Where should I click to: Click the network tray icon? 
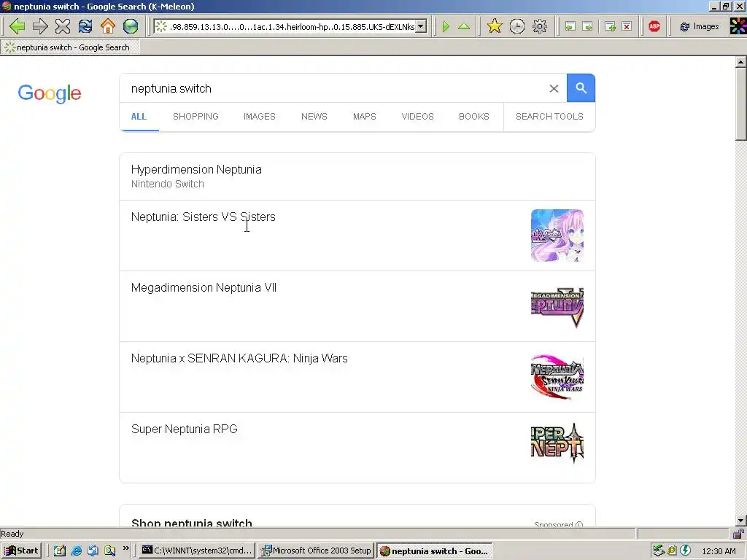coord(659,551)
